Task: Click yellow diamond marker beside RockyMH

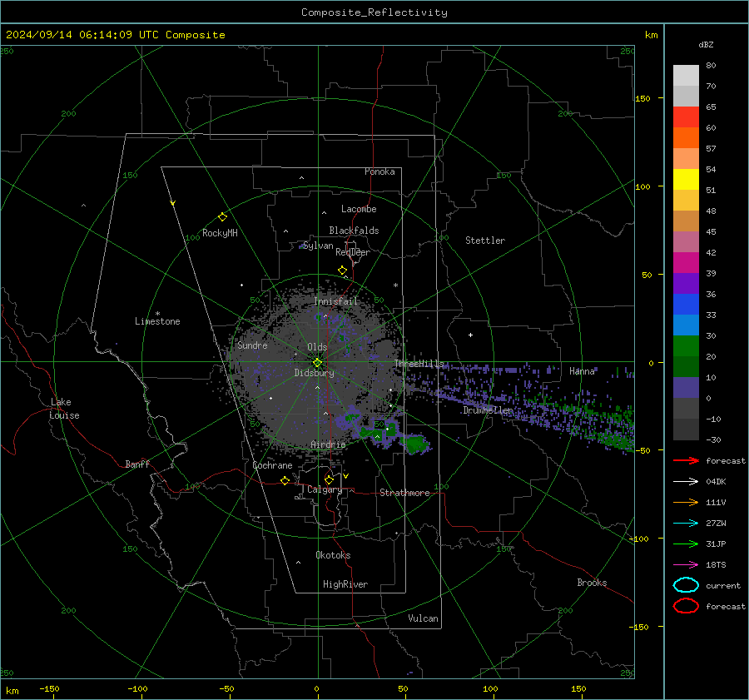Action: [222, 217]
